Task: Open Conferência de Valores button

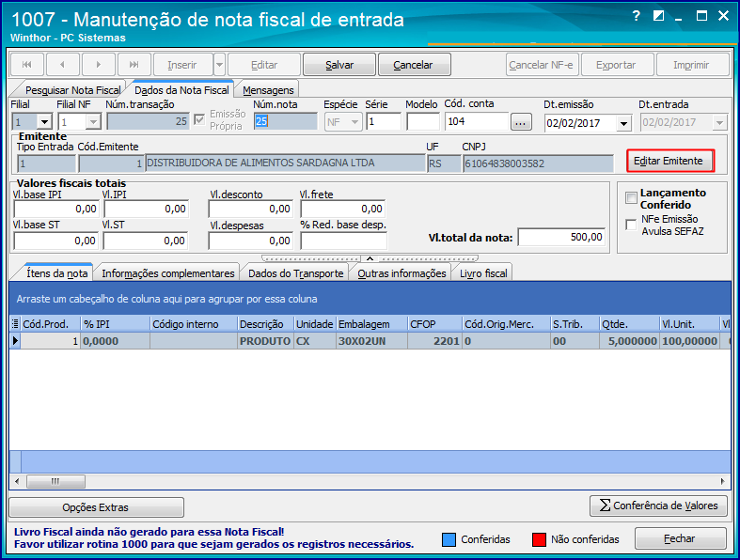Action: click(x=658, y=506)
